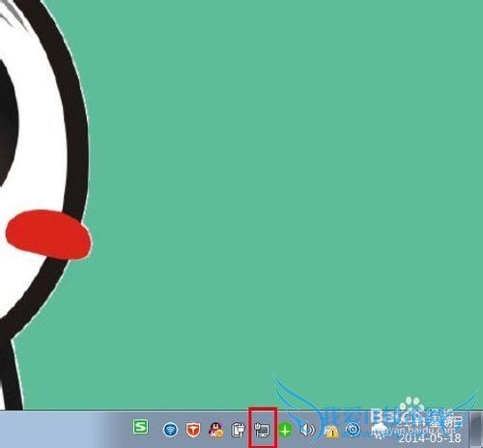Open the blue WiFi hotspot tray icon
Viewport: 483px width, 448px height.
pos(170,430)
